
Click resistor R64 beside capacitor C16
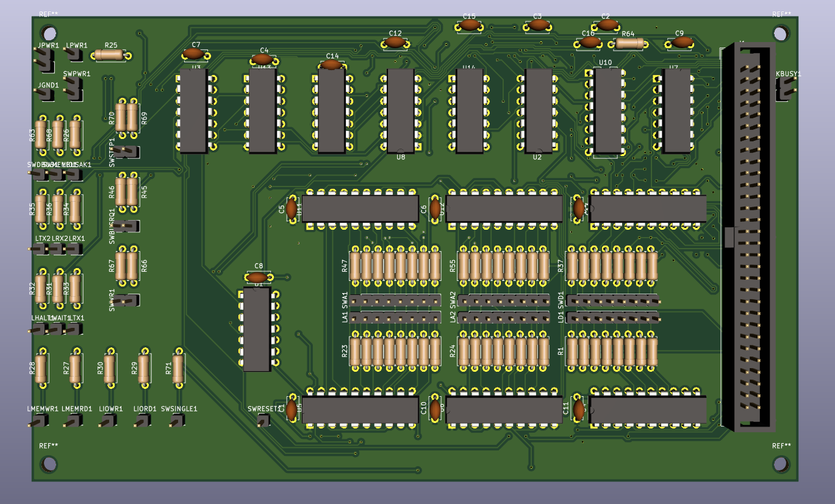pyautogui.click(x=629, y=43)
